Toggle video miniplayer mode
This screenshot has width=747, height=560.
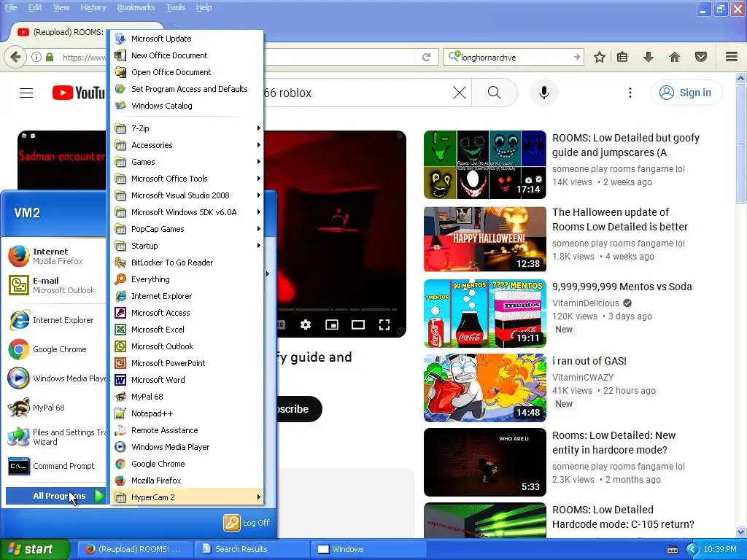(x=332, y=324)
